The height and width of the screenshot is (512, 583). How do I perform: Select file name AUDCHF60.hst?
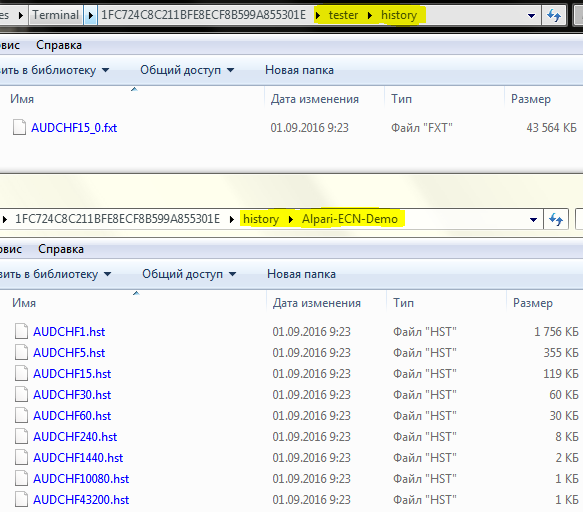pos(72,416)
